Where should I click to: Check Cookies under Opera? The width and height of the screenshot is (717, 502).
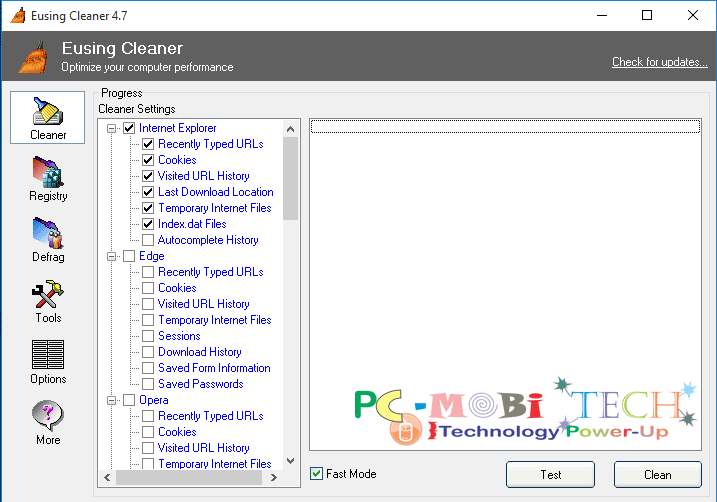click(148, 432)
